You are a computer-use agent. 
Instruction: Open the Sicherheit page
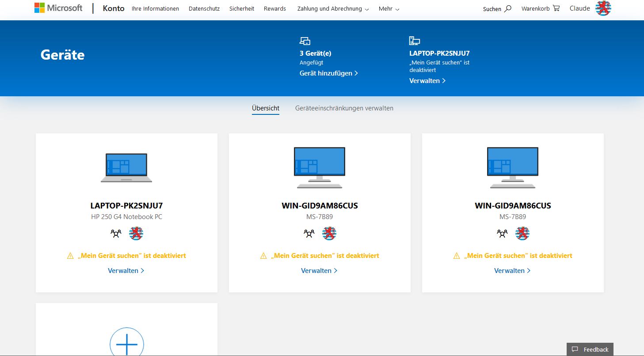pyautogui.click(x=242, y=8)
